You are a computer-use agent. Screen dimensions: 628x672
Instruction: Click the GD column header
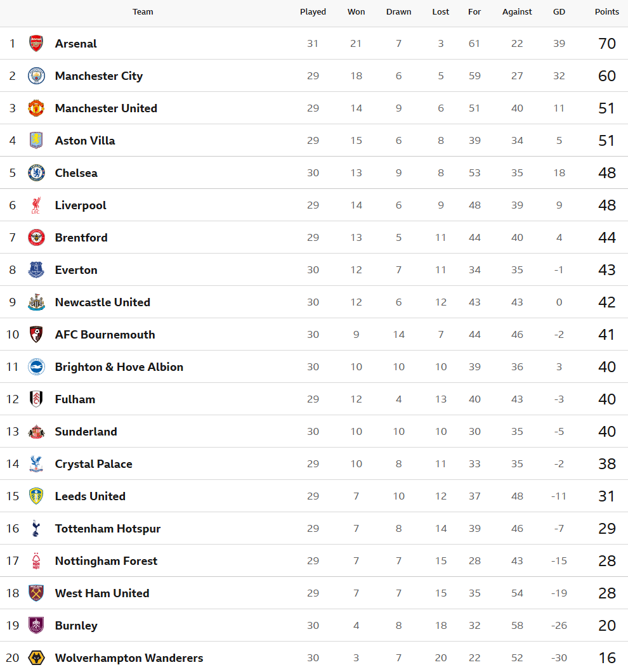click(559, 12)
